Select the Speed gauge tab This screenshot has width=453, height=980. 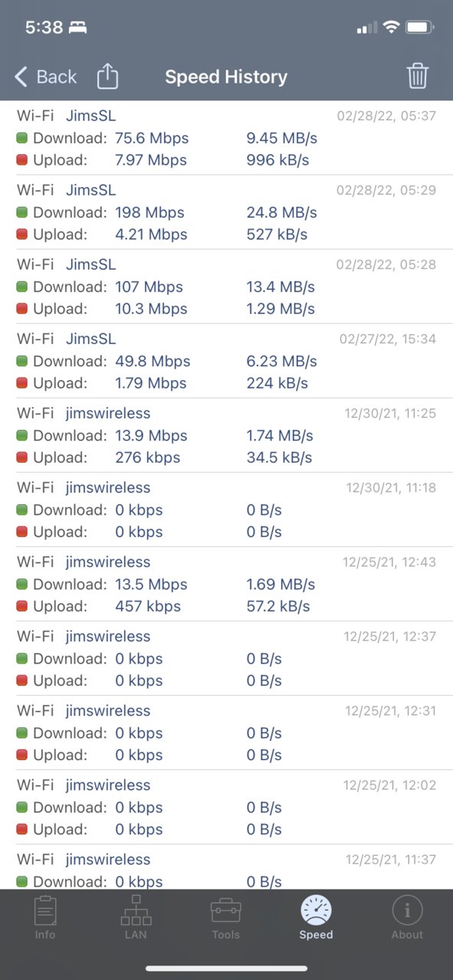pyautogui.click(x=317, y=918)
